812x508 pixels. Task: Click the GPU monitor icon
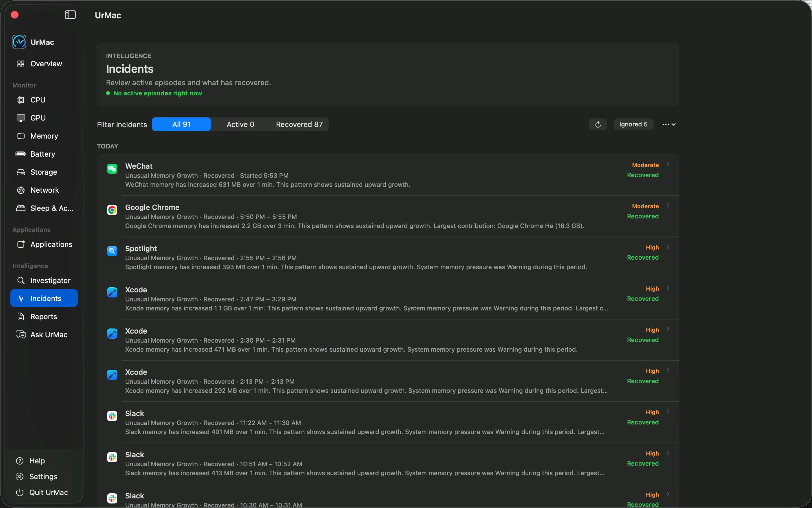[21, 118]
